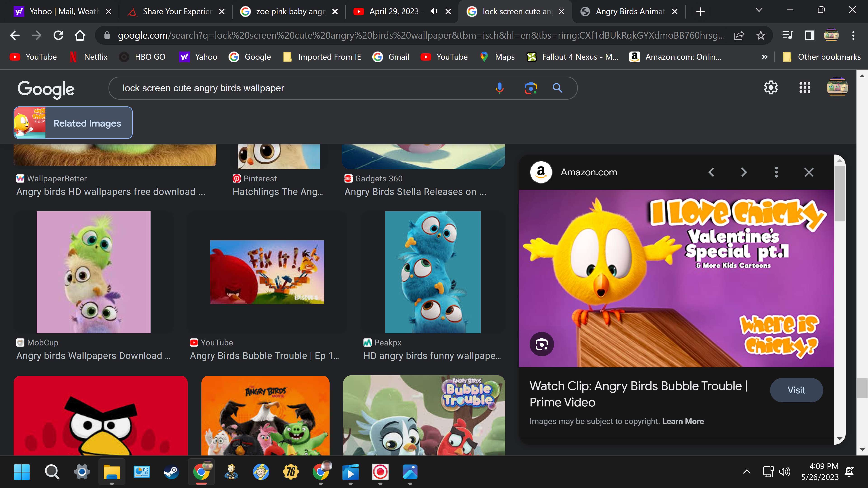The height and width of the screenshot is (488, 868).
Task: Open more options in preview panel
Action: [x=776, y=172]
